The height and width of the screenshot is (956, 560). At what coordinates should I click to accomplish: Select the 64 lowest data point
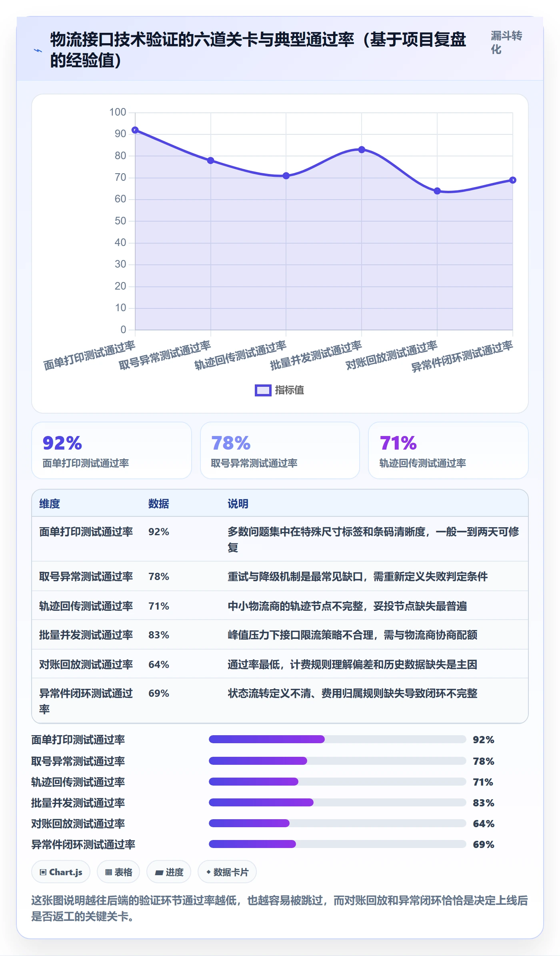click(437, 191)
